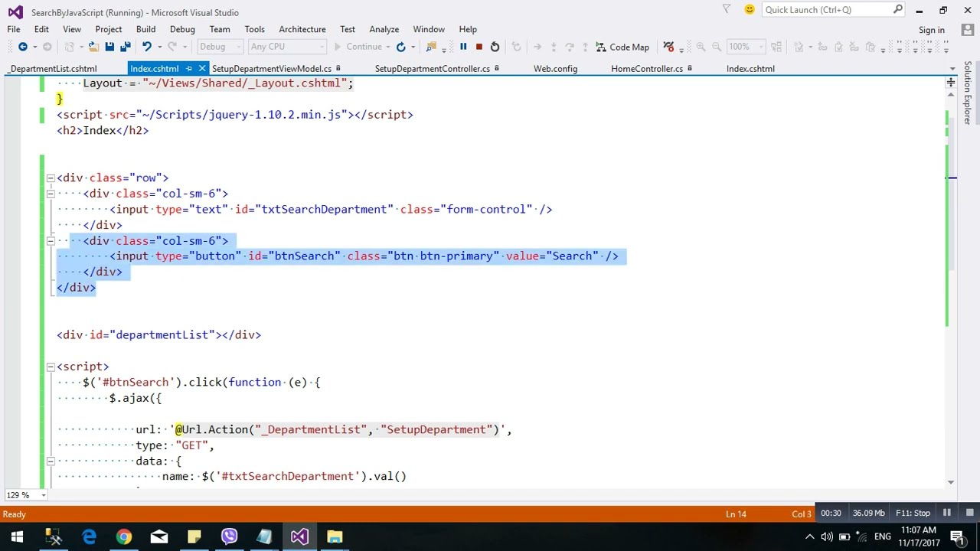Open the View menu
Image resolution: width=980 pixels, height=551 pixels.
click(x=72, y=29)
